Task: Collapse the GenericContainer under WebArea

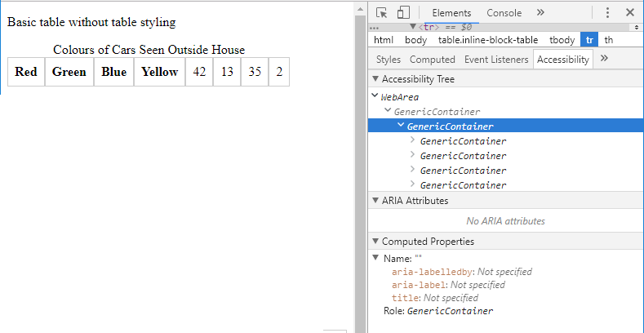Action: click(x=388, y=110)
